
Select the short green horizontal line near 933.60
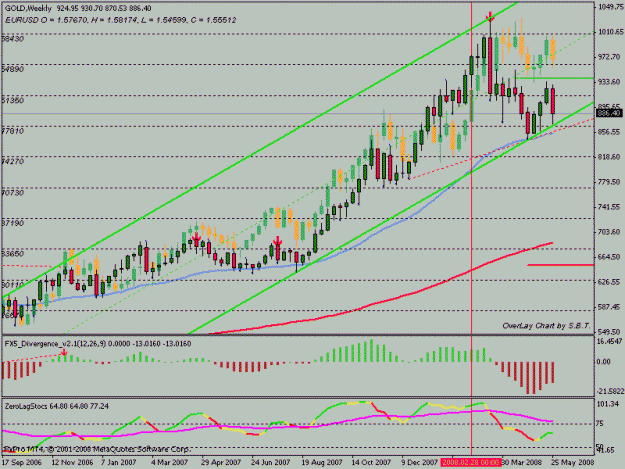[x=556, y=78]
